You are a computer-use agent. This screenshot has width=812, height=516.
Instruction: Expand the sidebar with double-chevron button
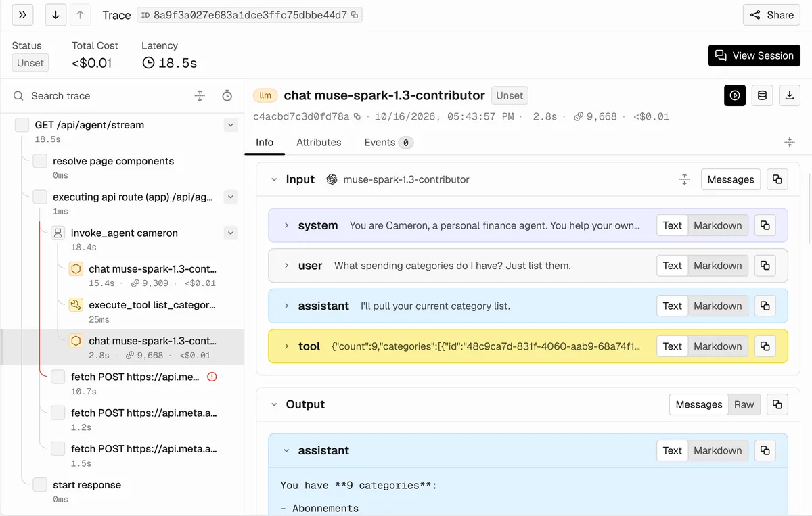coord(22,15)
